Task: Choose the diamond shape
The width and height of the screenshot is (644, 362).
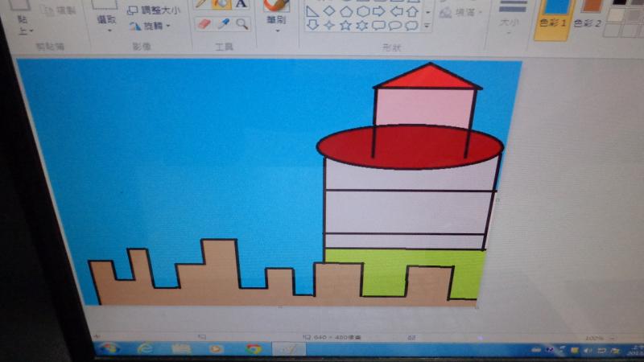Action: click(329, 11)
